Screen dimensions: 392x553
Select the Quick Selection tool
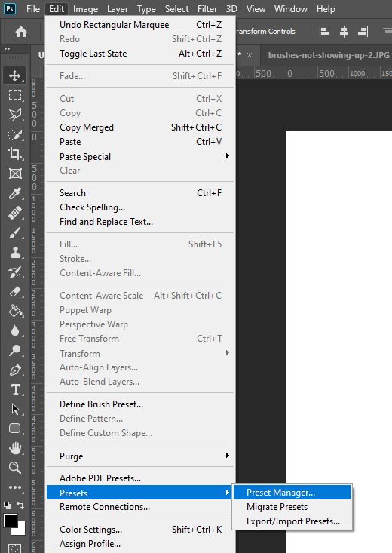coord(15,134)
